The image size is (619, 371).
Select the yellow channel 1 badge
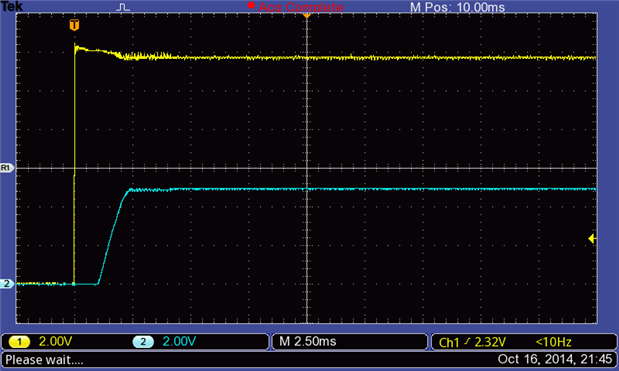(x=19, y=342)
